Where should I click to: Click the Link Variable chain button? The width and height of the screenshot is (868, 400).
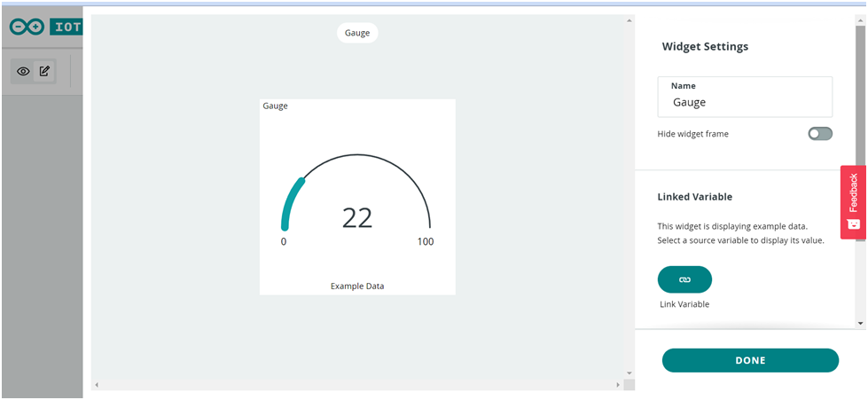[684, 279]
